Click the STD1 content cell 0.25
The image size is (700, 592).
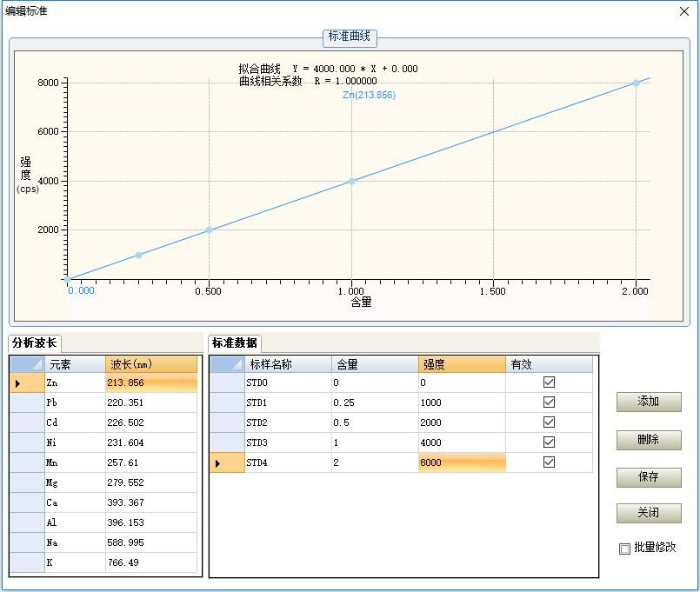(x=374, y=402)
